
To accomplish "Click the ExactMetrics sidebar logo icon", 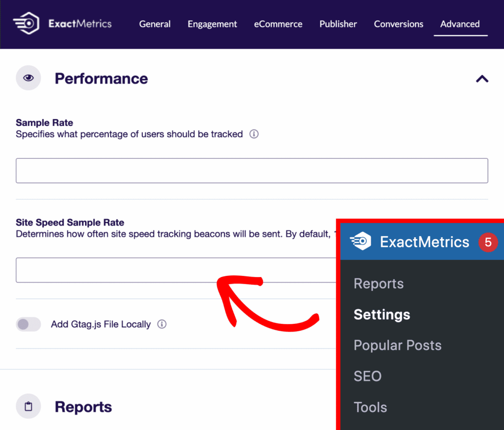I will 360,241.
